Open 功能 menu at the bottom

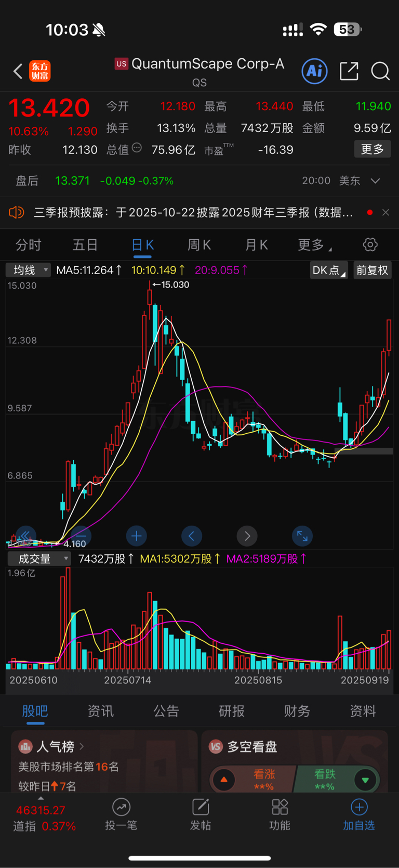tap(280, 815)
